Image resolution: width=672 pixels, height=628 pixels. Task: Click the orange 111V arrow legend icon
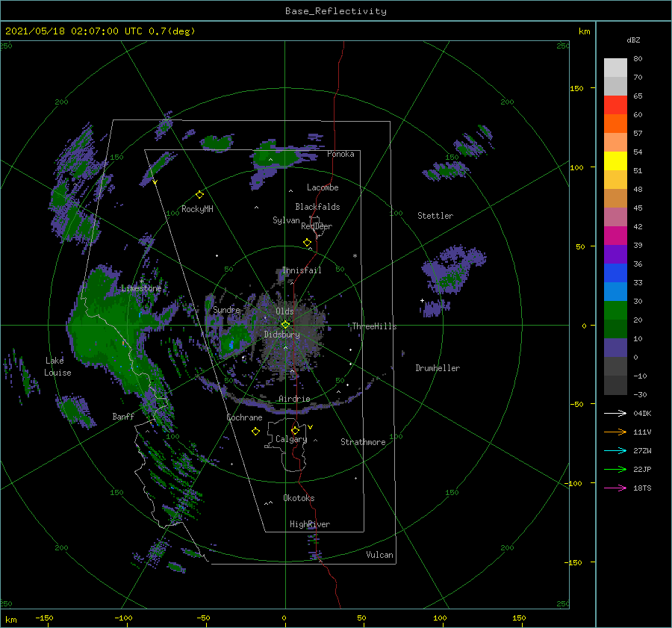(x=615, y=432)
